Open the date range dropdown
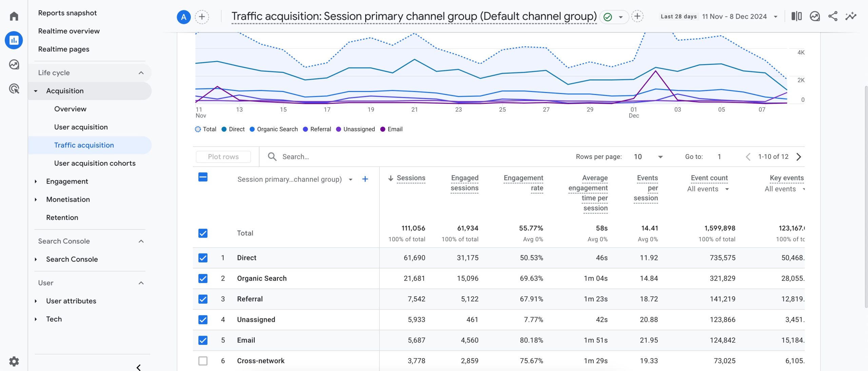Screen dimensions: 868x371 (775, 17)
